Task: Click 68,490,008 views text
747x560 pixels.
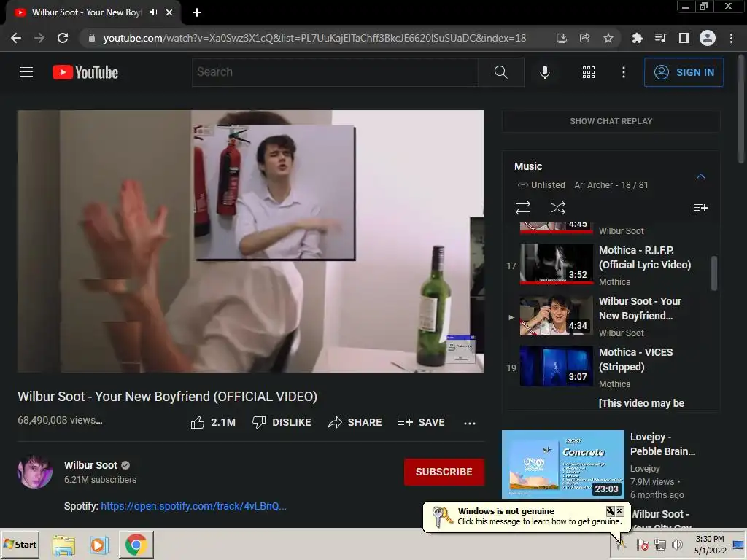Action: pyautogui.click(x=60, y=420)
